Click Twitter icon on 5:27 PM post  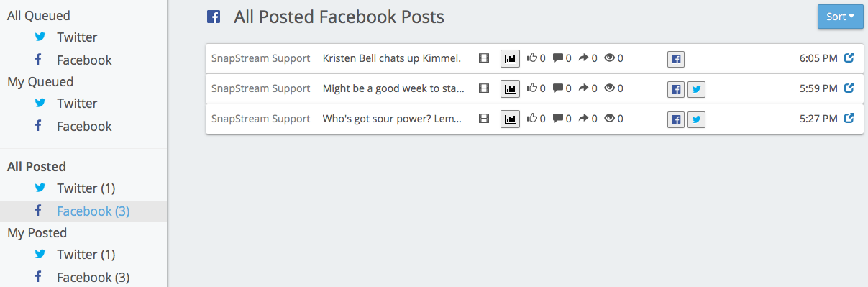coord(696,119)
